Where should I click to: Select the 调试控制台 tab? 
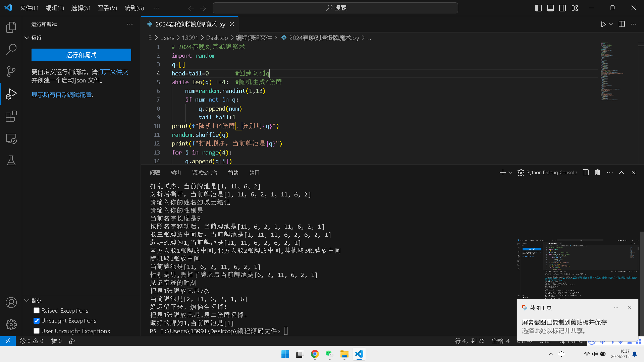click(205, 172)
